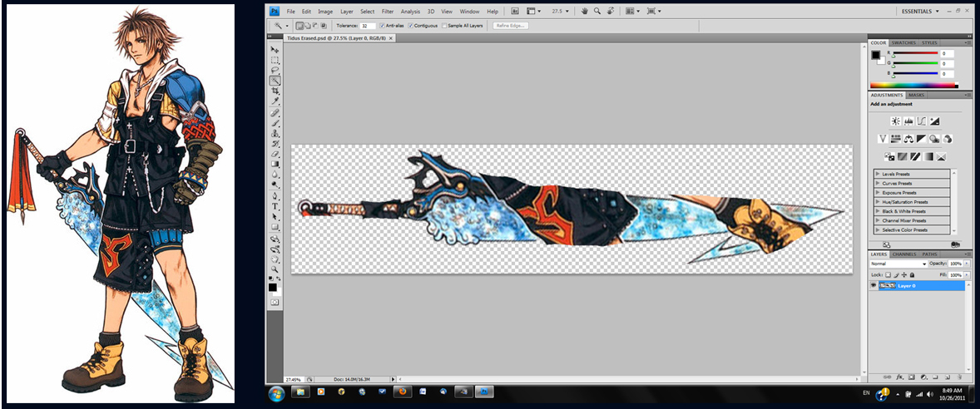The height and width of the screenshot is (409, 980).
Task: Select the Type tool
Action: click(275, 206)
